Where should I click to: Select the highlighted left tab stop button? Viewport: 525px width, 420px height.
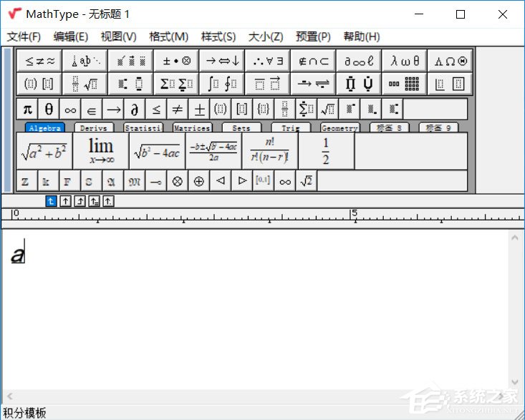[x=51, y=201]
